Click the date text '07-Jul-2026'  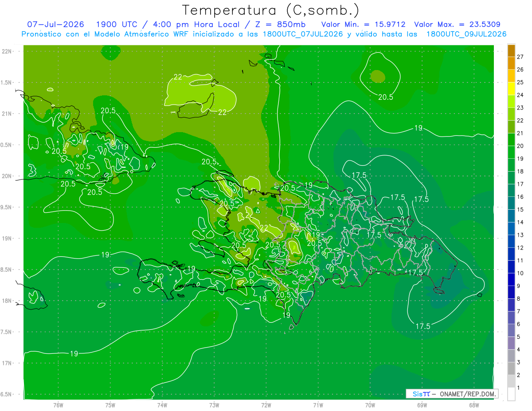(55, 24)
